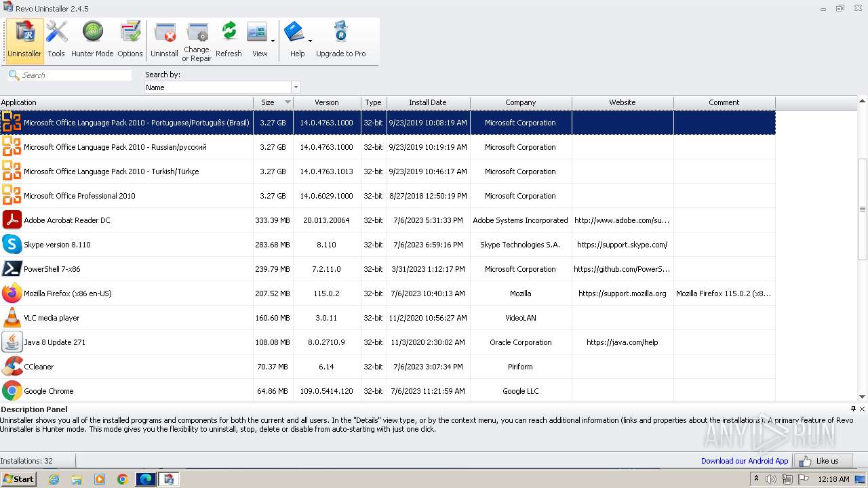The image size is (868, 488).
Task: Open the Search by Name combo box
Action: point(222,87)
